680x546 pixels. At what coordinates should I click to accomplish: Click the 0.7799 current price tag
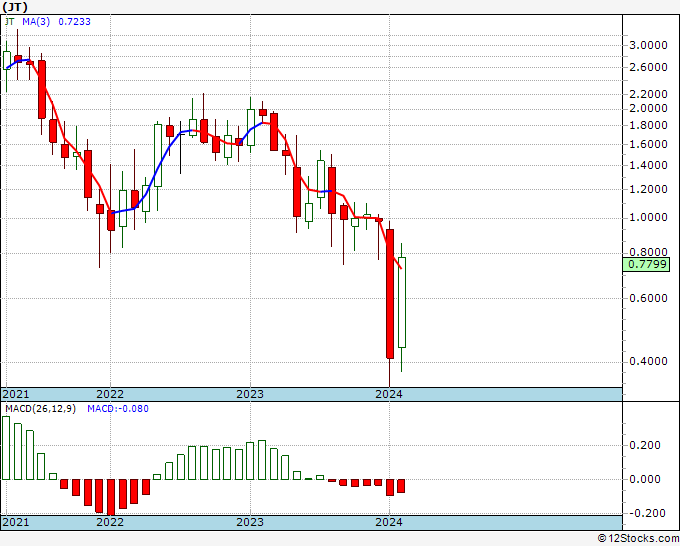(x=646, y=264)
